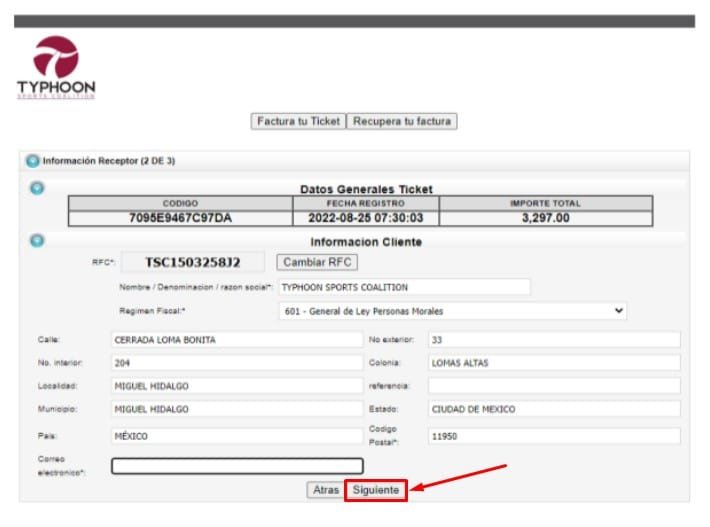Focus the Localidad field
This screenshot has height=527, width=710.
[237, 386]
